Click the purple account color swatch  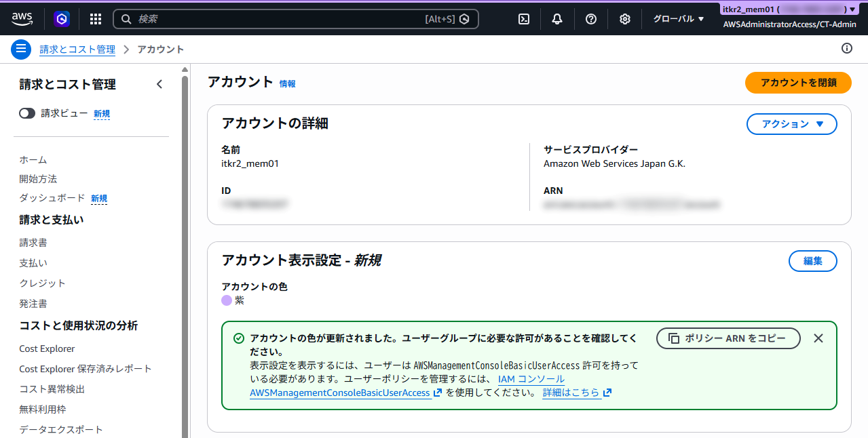click(x=227, y=300)
